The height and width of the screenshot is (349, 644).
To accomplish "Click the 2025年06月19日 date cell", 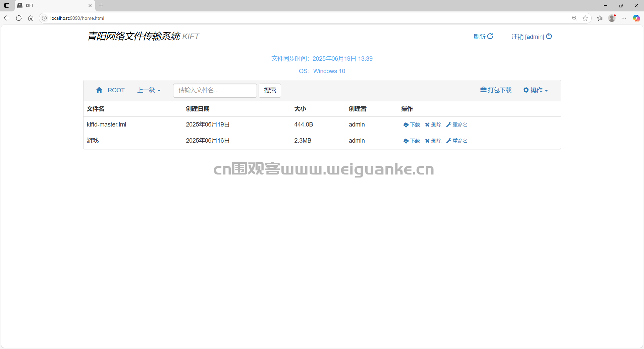I will pos(208,124).
